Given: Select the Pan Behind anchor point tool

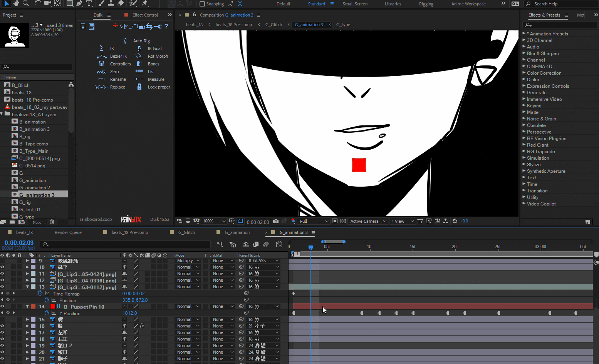Looking at the screenshot, I should tap(57, 3).
